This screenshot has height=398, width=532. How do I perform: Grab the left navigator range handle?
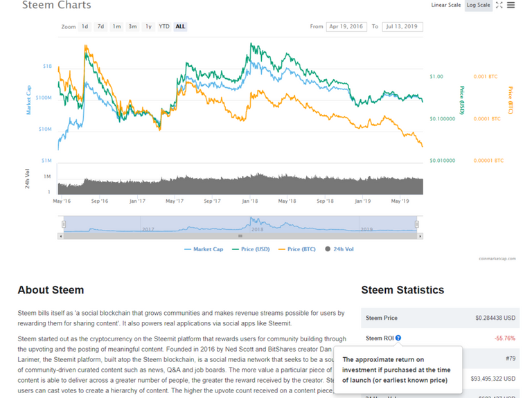[x=63, y=224]
